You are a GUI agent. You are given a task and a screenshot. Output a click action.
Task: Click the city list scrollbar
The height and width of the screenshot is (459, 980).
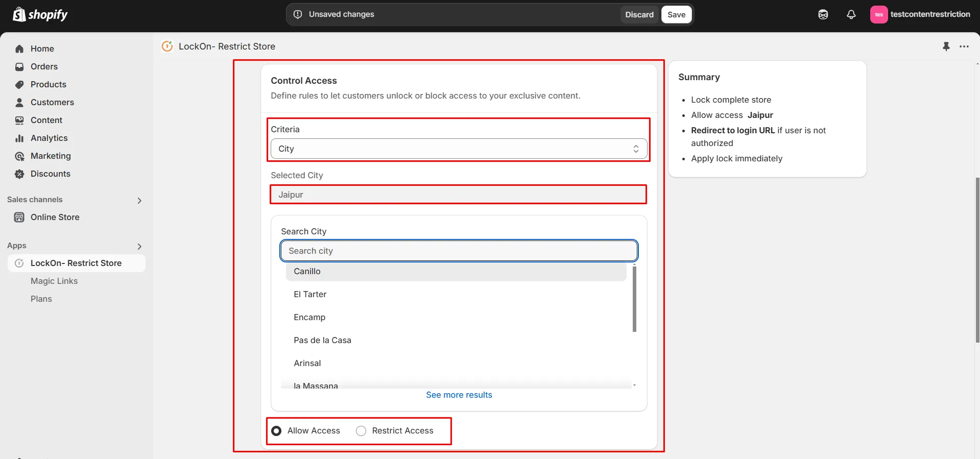(634, 299)
